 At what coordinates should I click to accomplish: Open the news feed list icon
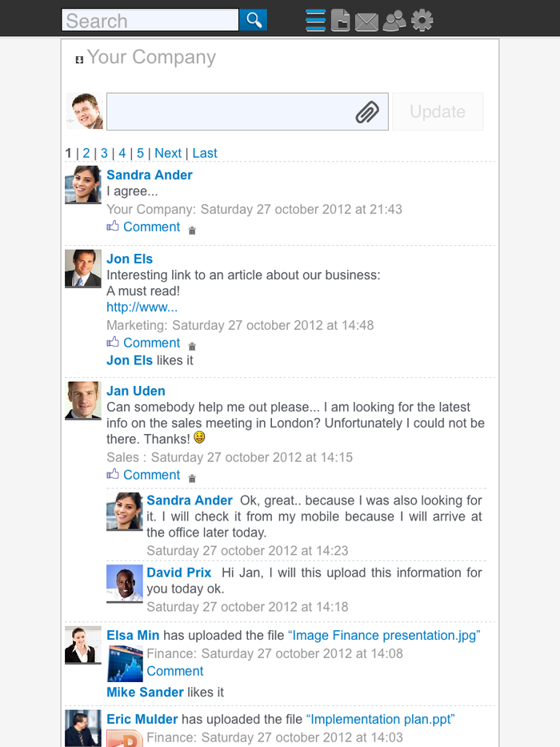316,20
